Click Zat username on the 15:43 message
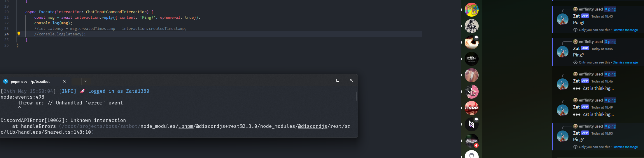Screen dimensions: 644x158 point(576,16)
